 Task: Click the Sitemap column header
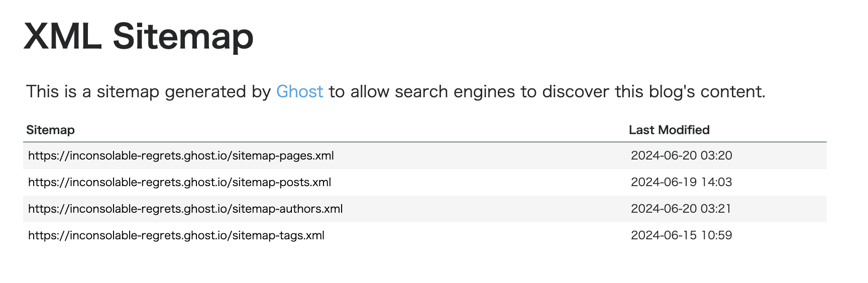pyautogui.click(x=50, y=130)
